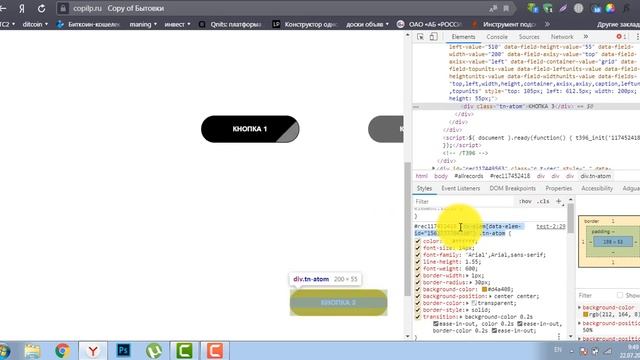
Task: Activate the element inspector picker icon
Action: pyautogui.click(x=420, y=37)
